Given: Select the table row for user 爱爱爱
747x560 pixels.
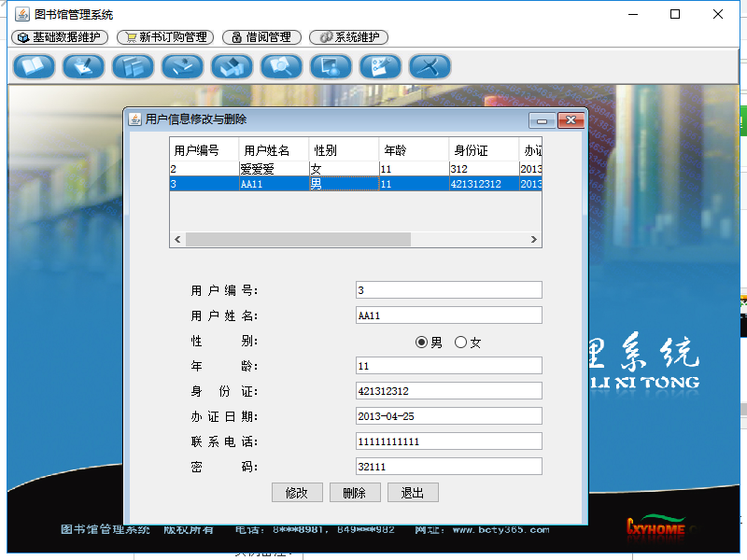Looking at the screenshot, I should click(271, 169).
